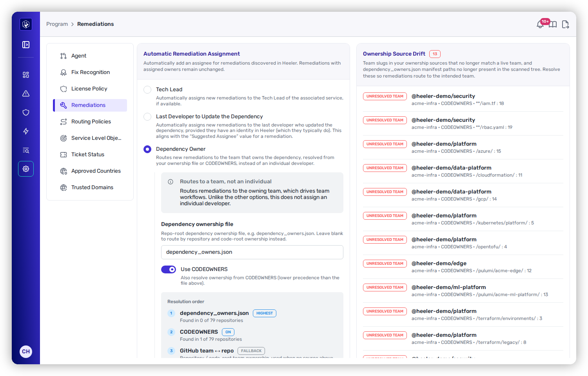Open the @heeler-demo/platform /kubernetes/platform/ row
The width and height of the screenshot is (588, 376).
463,219
